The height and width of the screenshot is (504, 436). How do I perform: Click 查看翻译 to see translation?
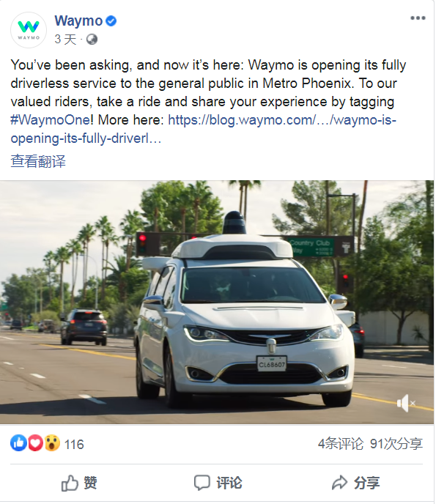tap(38, 161)
